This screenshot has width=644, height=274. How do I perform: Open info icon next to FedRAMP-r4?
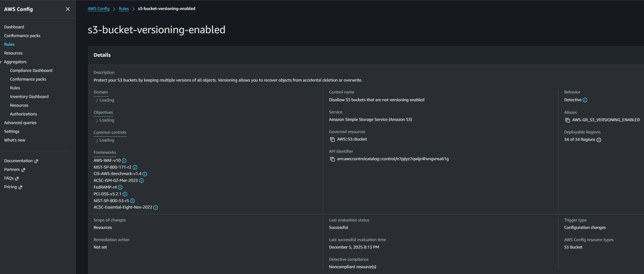click(120, 187)
